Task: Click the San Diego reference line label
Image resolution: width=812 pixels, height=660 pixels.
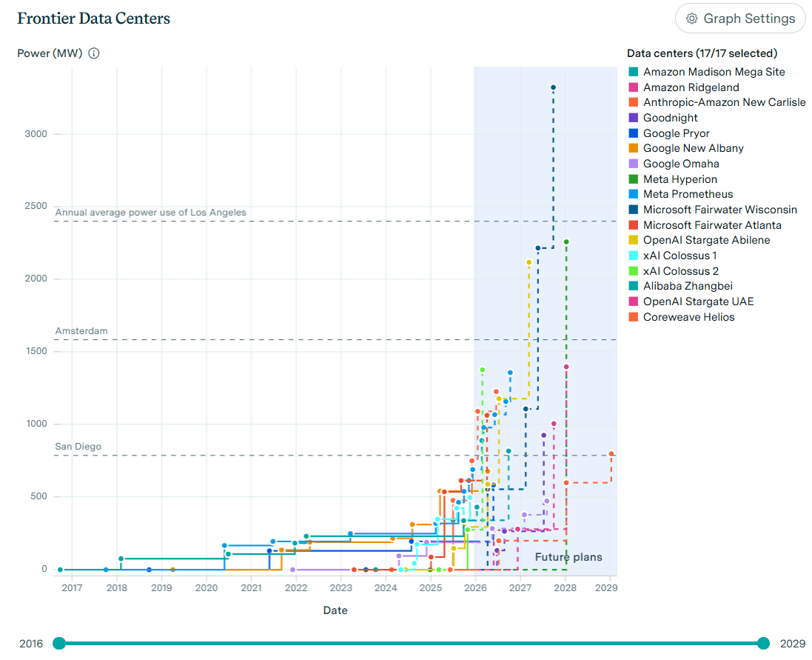Action: pos(78,447)
